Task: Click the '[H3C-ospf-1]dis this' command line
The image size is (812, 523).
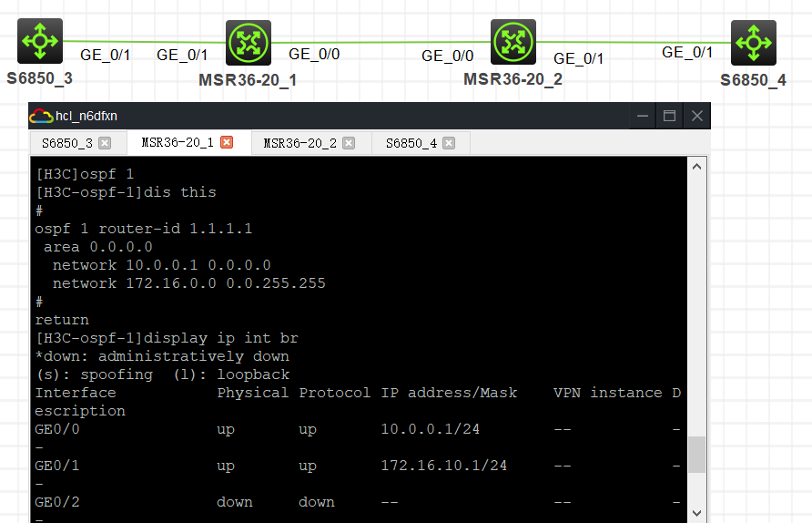Action: [126, 192]
